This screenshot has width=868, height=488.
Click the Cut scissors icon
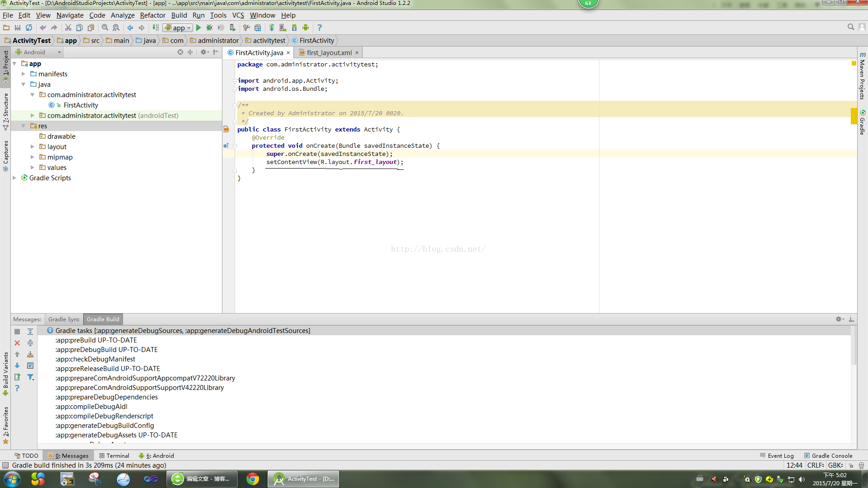68,28
